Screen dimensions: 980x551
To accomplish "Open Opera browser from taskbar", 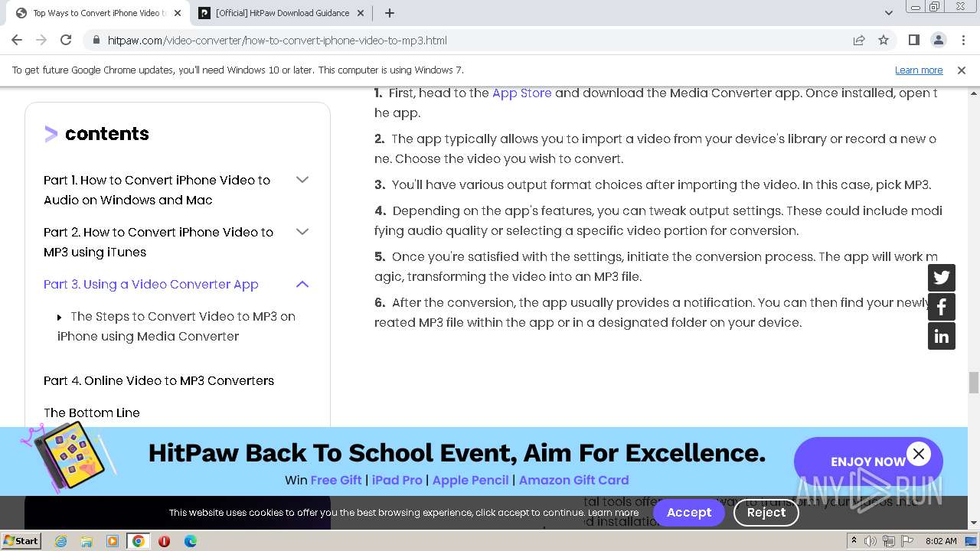I will point(164,541).
